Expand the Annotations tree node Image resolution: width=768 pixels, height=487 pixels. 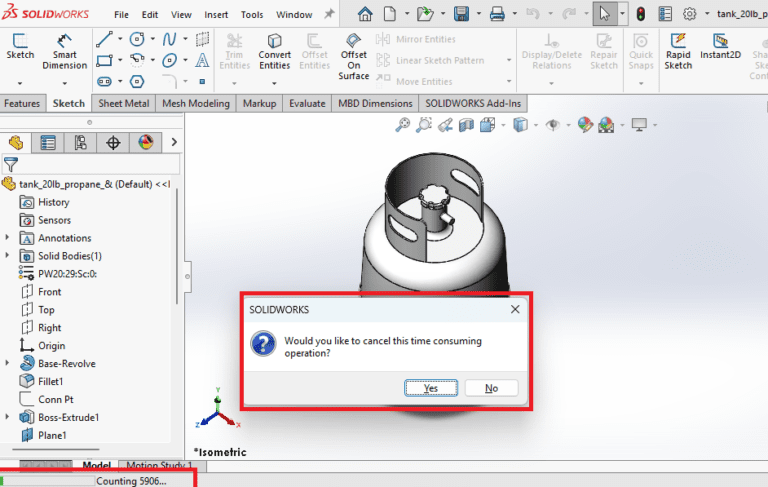click(x=7, y=238)
